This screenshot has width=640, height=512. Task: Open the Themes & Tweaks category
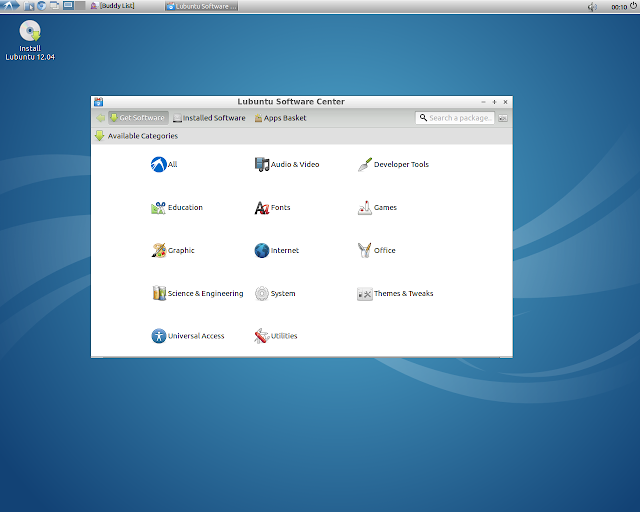[x=395, y=293]
